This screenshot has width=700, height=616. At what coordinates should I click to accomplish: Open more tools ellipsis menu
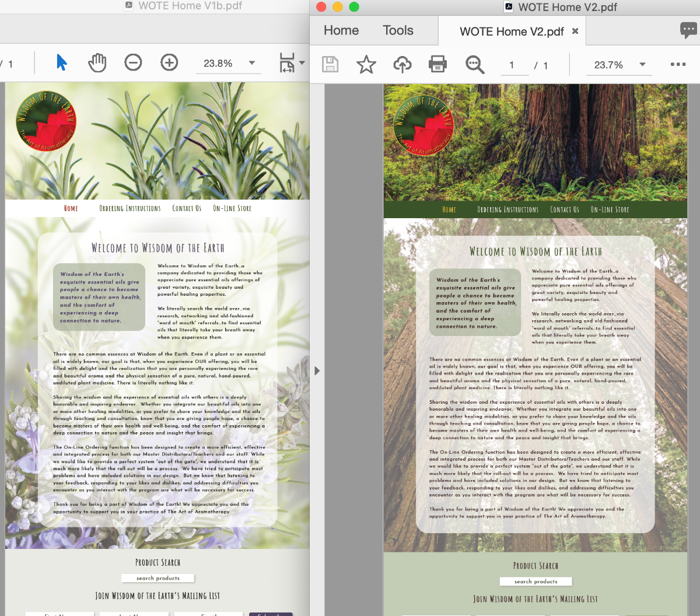pos(678,64)
